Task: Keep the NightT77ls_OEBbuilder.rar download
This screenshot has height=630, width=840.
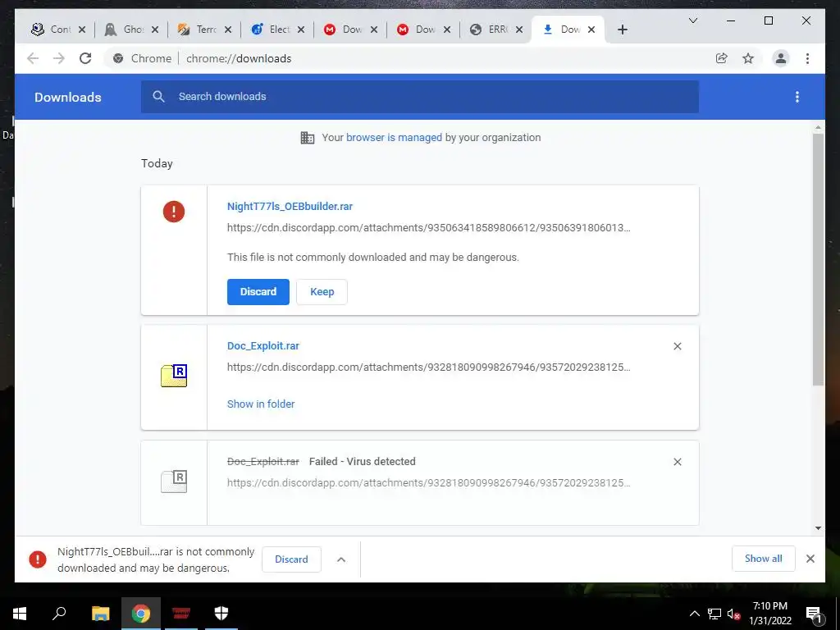Action: [x=322, y=292]
